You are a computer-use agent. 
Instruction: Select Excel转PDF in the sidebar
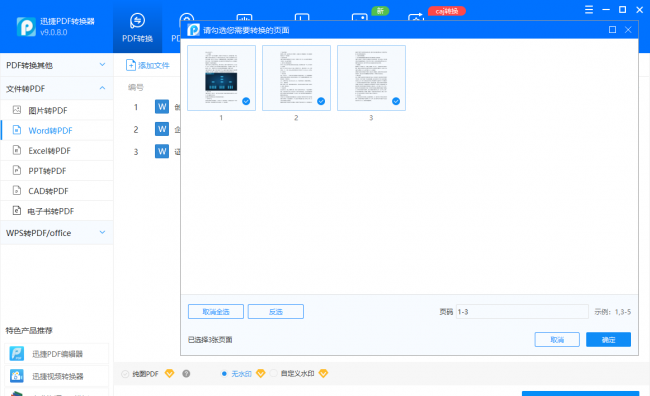point(57,151)
